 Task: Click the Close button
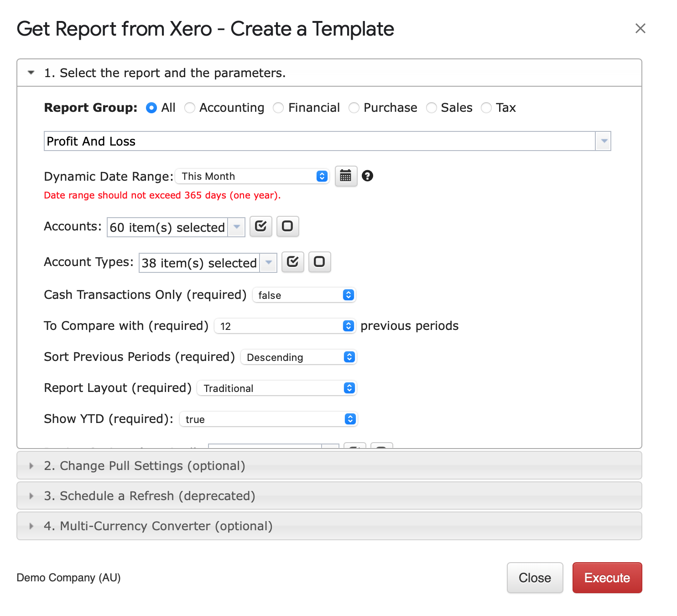[535, 578]
